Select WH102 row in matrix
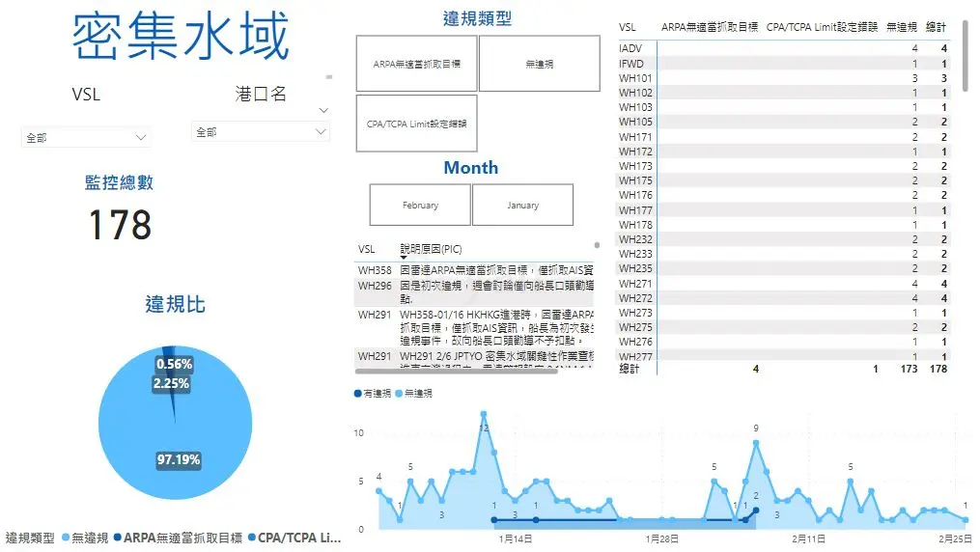 784,93
